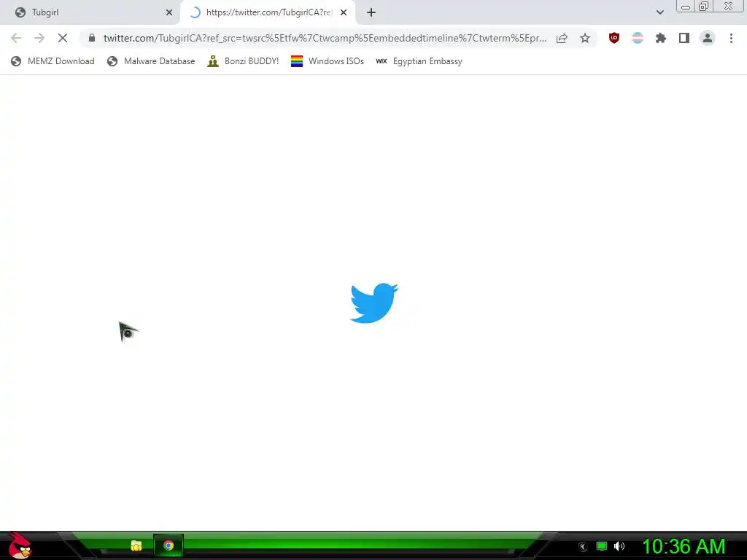Focus the twitter.com address bar
Viewport: 747px width, 560px height.
coord(325,38)
